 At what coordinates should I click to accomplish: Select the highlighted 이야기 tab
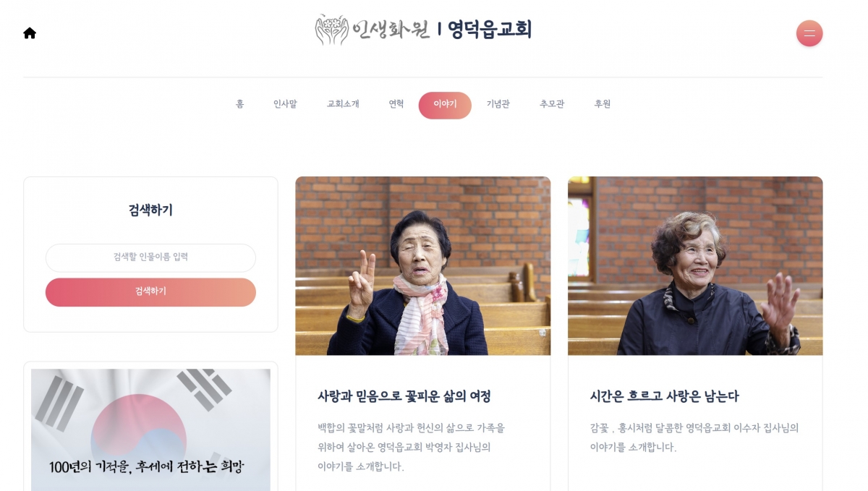445,105
